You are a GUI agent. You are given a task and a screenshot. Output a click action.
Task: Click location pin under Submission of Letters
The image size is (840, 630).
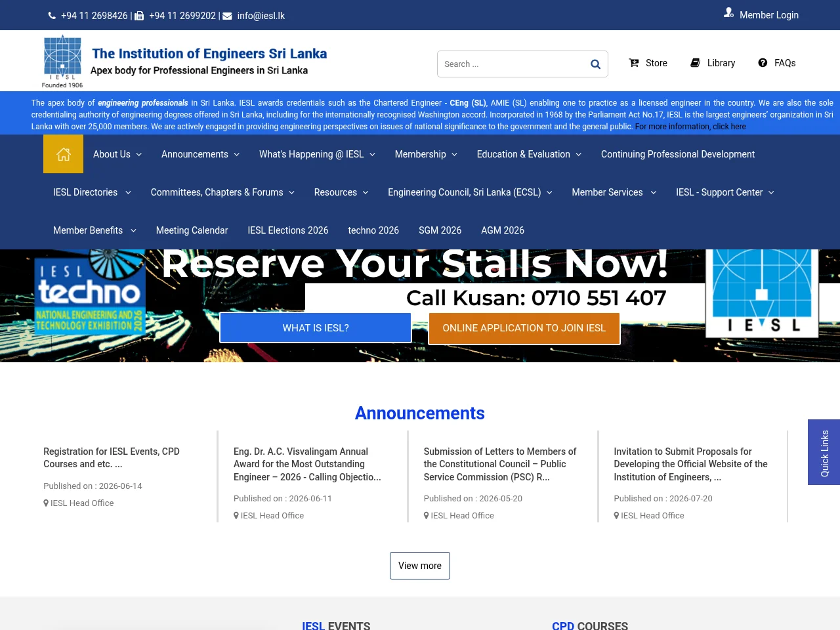click(427, 516)
